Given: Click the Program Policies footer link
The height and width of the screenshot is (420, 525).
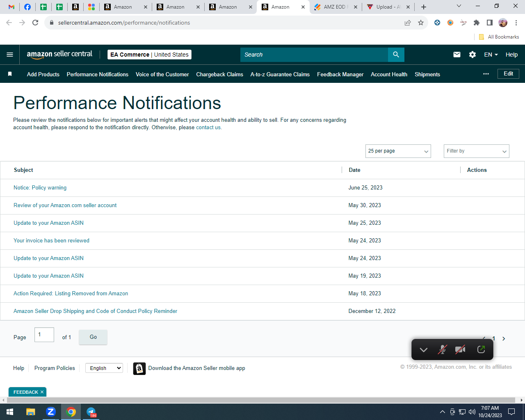Looking at the screenshot, I should point(55,368).
